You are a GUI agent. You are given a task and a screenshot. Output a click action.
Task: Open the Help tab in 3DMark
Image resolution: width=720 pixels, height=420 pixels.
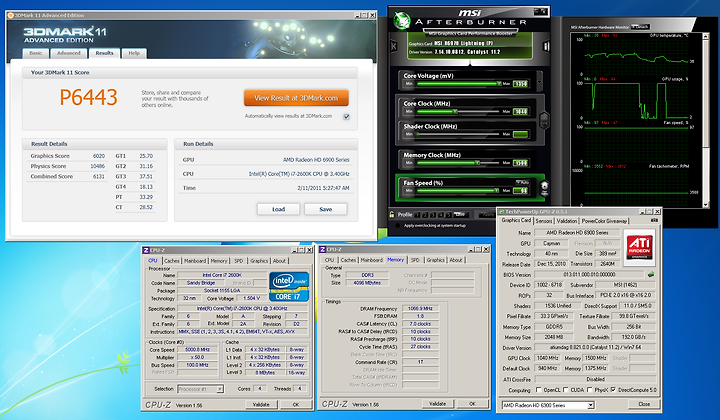(134, 53)
